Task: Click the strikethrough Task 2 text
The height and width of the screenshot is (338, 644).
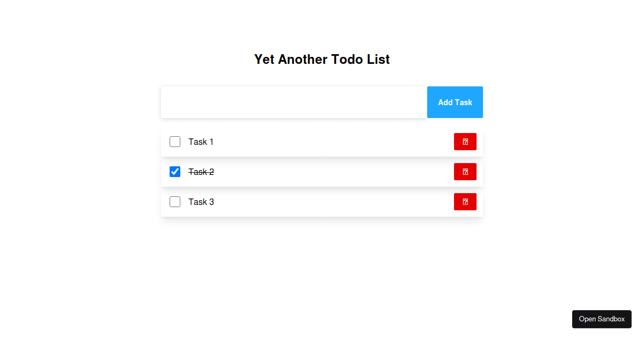Action: point(201,172)
